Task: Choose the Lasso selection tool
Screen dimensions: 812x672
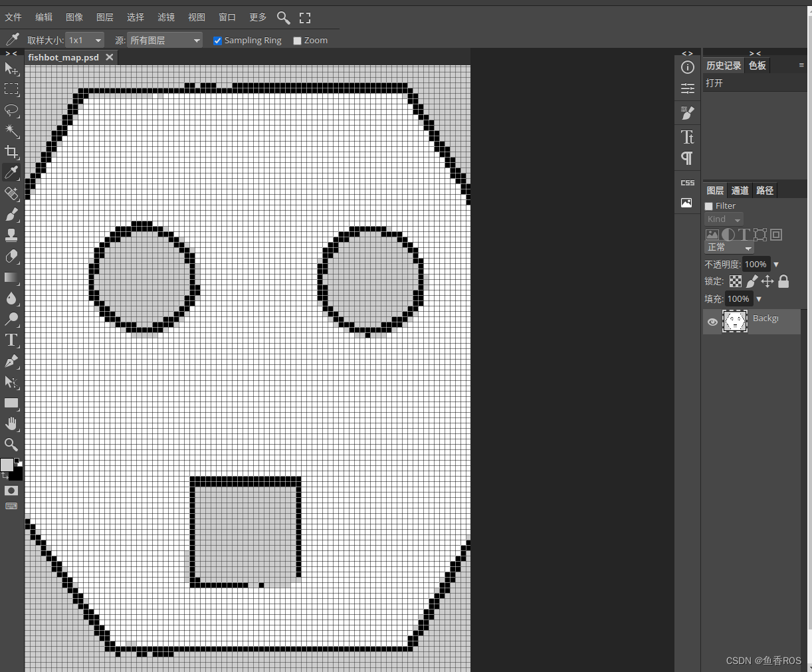Action: pyautogui.click(x=11, y=110)
